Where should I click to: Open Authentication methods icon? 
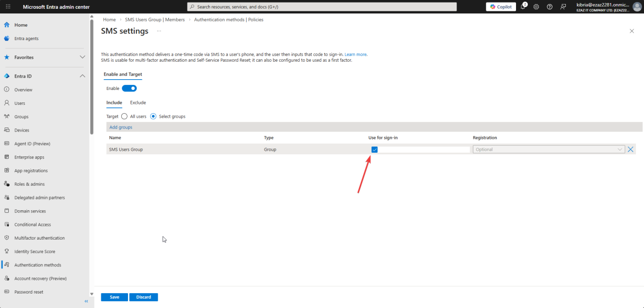click(x=7, y=265)
